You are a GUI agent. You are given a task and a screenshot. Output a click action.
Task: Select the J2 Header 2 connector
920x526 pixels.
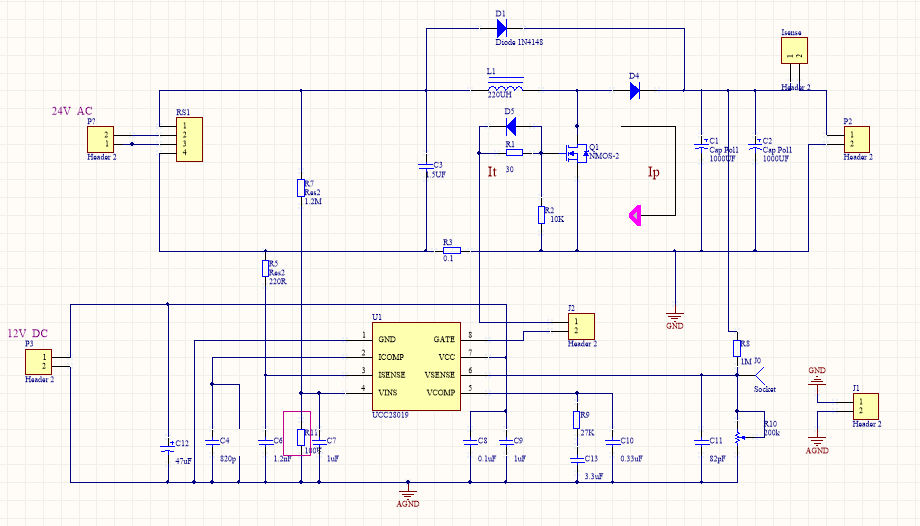pos(581,326)
